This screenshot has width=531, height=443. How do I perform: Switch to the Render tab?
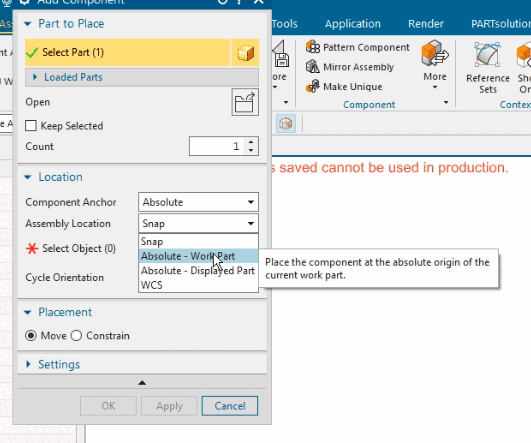[x=426, y=24]
